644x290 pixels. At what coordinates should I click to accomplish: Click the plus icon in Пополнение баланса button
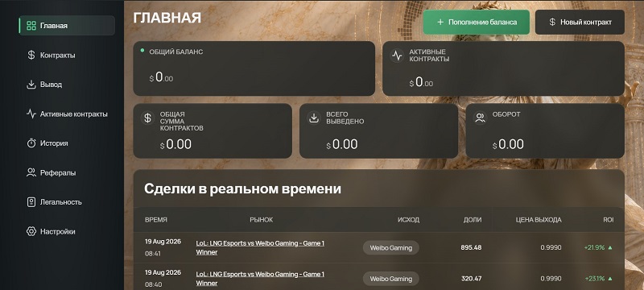(x=440, y=23)
